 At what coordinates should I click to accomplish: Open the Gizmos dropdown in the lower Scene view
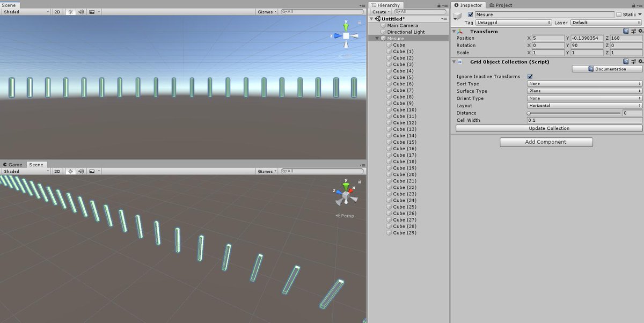point(267,171)
